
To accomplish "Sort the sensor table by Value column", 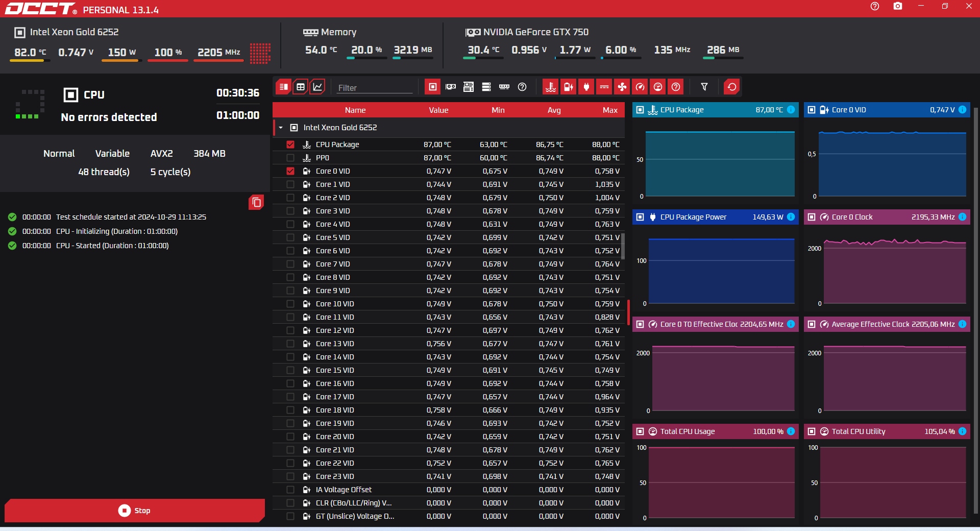I will point(438,110).
